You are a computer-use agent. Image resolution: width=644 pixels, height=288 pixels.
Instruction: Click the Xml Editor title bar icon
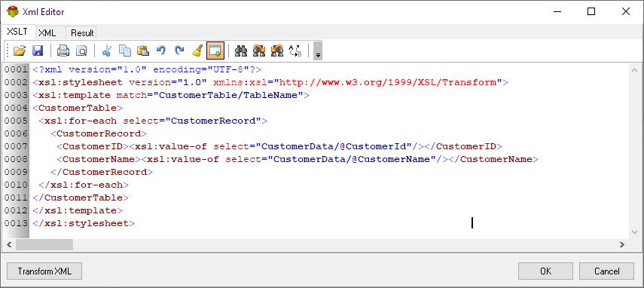pos(13,11)
